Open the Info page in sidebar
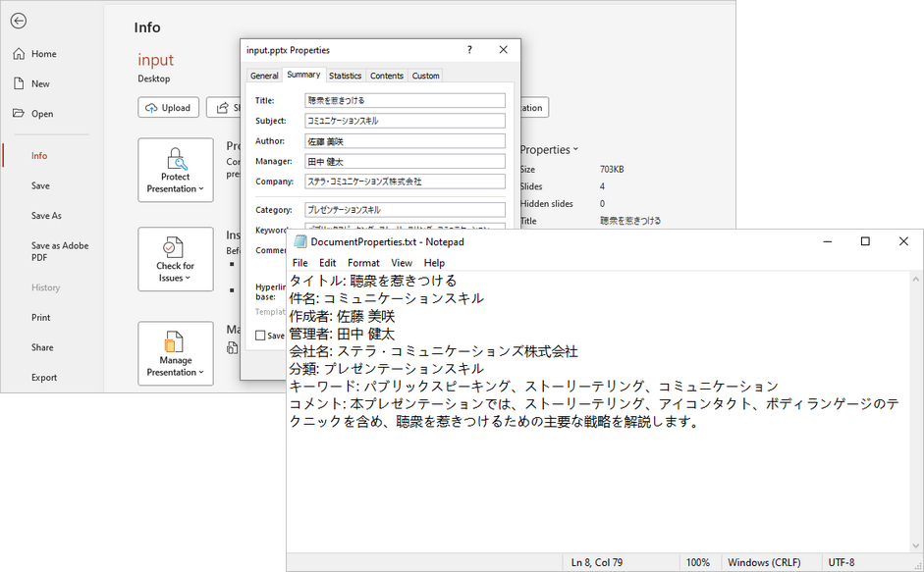 pyautogui.click(x=39, y=156)
